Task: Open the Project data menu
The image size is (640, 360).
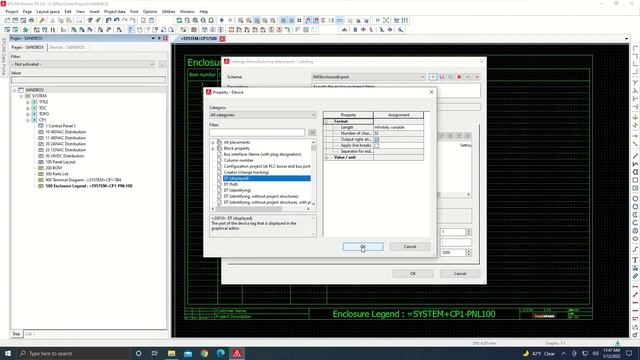Action: pos(115,11)
